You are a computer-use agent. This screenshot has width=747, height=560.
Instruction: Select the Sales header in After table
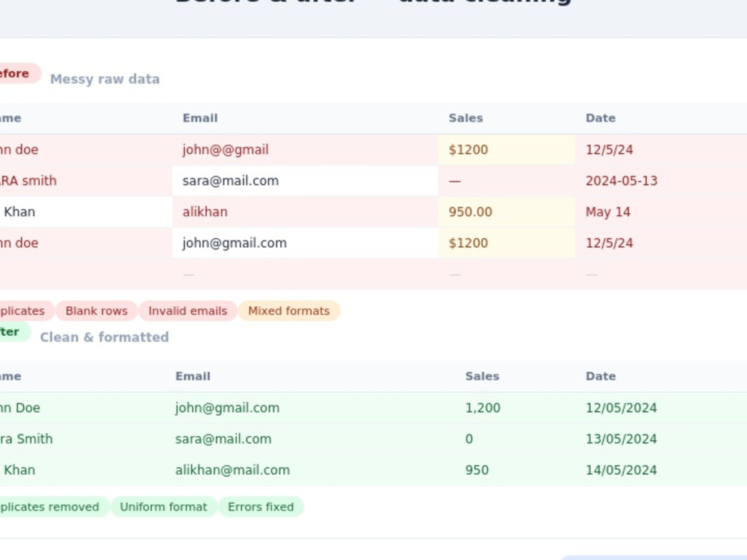point(482,376)
